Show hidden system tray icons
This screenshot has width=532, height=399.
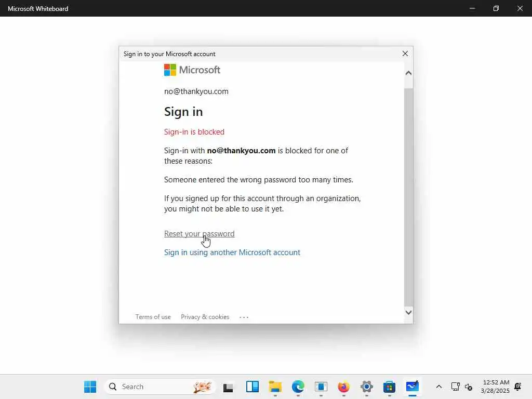(438, 387)
